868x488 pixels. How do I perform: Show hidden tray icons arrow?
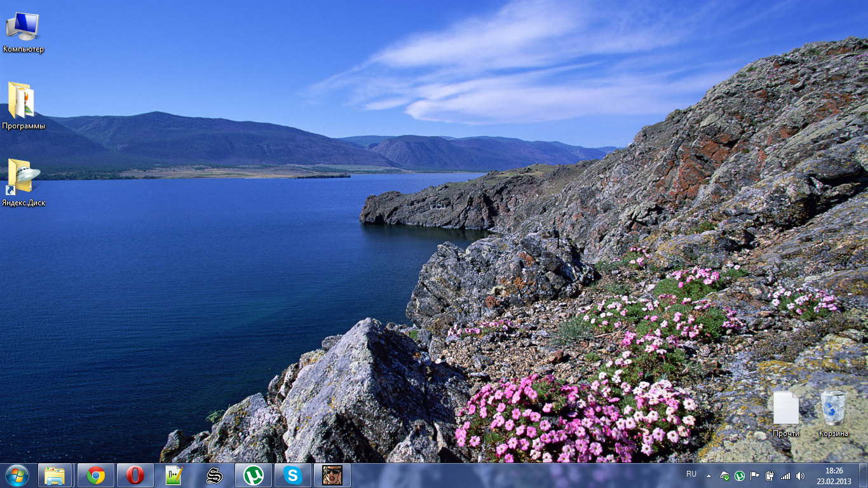click(709, 476)
